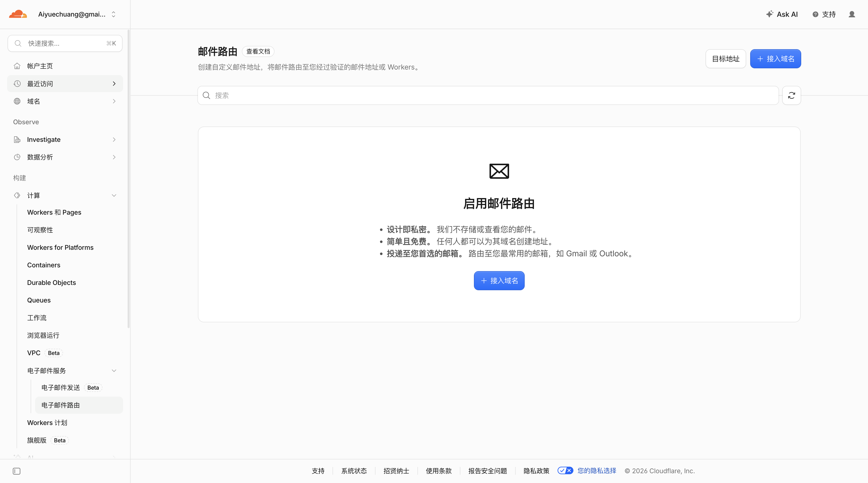Expand the 域名 domains chevron
Viewport: 868px width, 483px height.
pyautogui.click(x=114, y=101)
